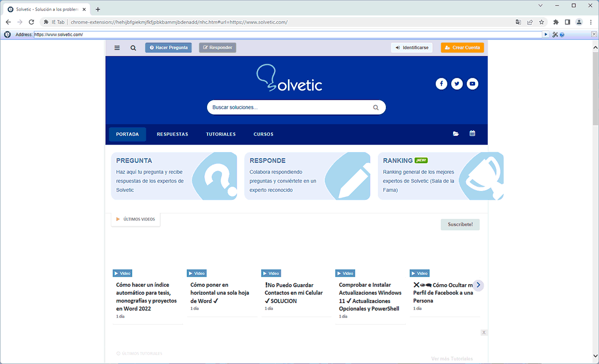The image size is (599, 364).
Task: Click the IE Tab Address field
Action: [288, 34]
